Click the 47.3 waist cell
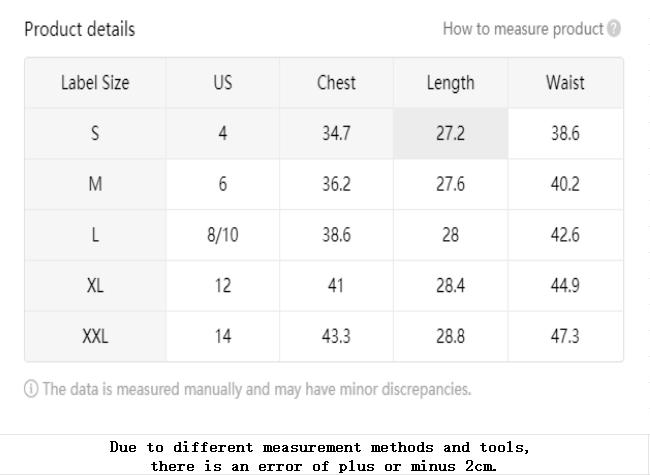This screenshot has width=650, height=475. tap(565, 336)
